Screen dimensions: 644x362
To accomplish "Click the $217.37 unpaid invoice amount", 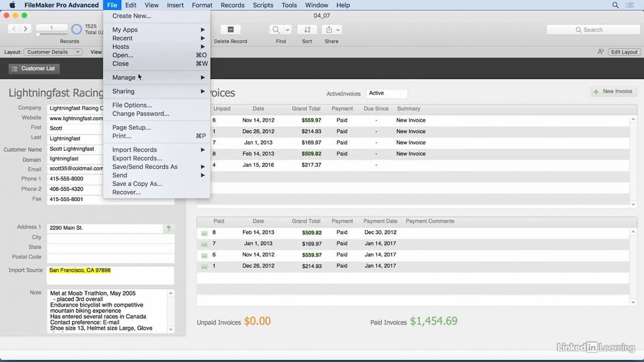I will [x=311, y=165].
